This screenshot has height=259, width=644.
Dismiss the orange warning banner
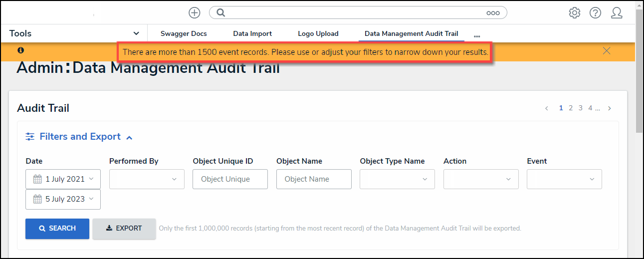[x=607, y=50]
